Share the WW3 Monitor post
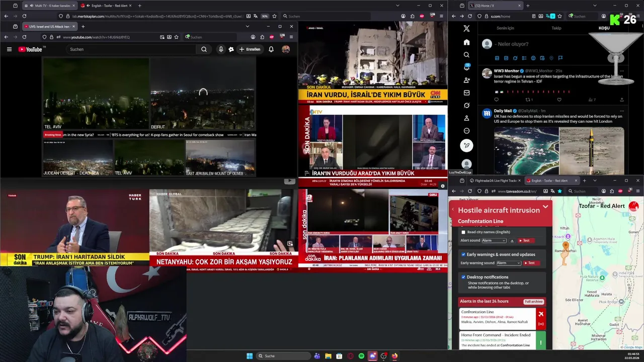The height and width of the screenshot is (362, 644). [x=622, y=100]
